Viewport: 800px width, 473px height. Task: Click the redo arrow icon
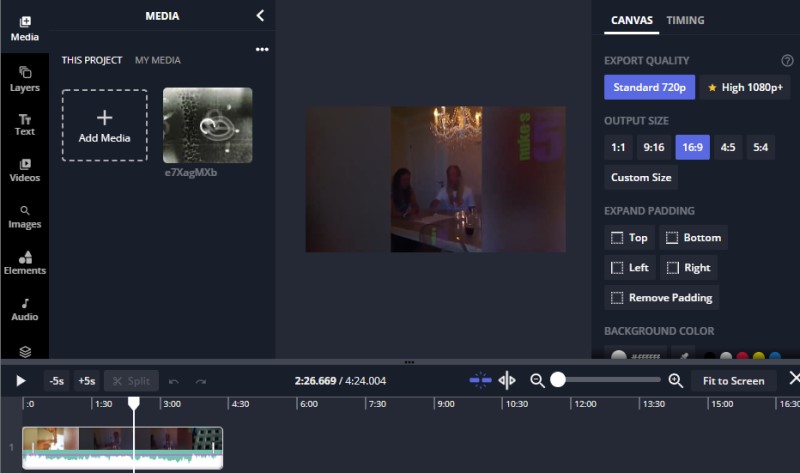[201, 381]
